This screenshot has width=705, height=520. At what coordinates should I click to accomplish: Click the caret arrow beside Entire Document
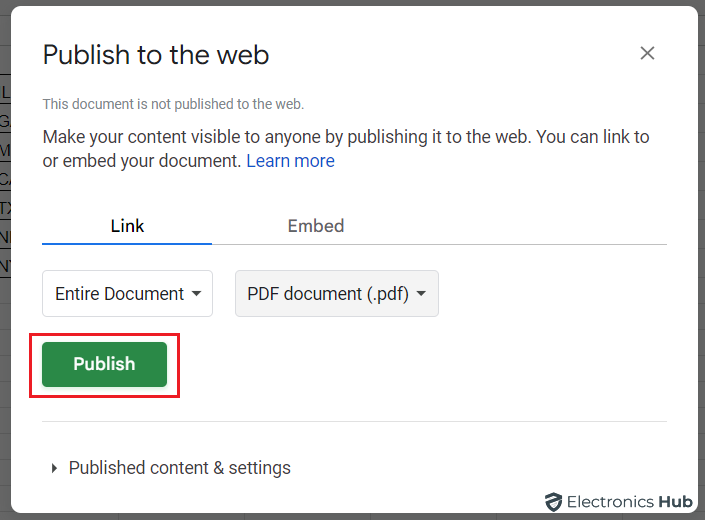[197, 294]
